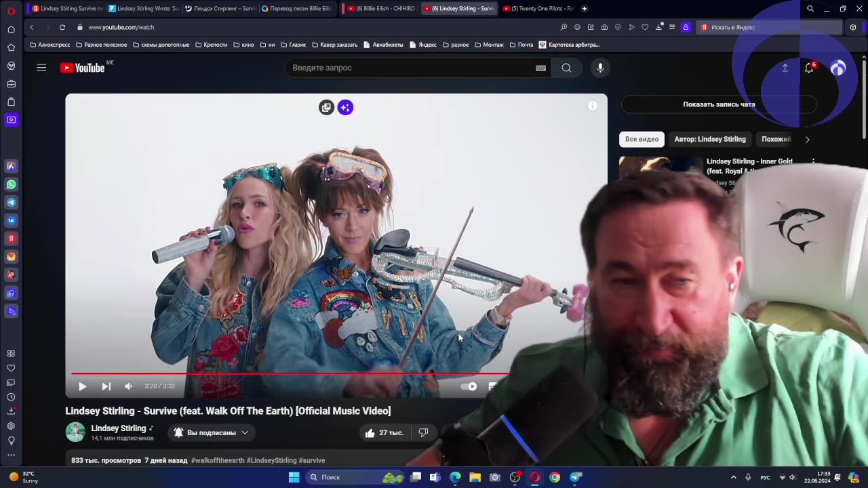Image resolution: width=868 pixels, height=488 pixels.
Task: Dislike the video
Action: point(423,432)
